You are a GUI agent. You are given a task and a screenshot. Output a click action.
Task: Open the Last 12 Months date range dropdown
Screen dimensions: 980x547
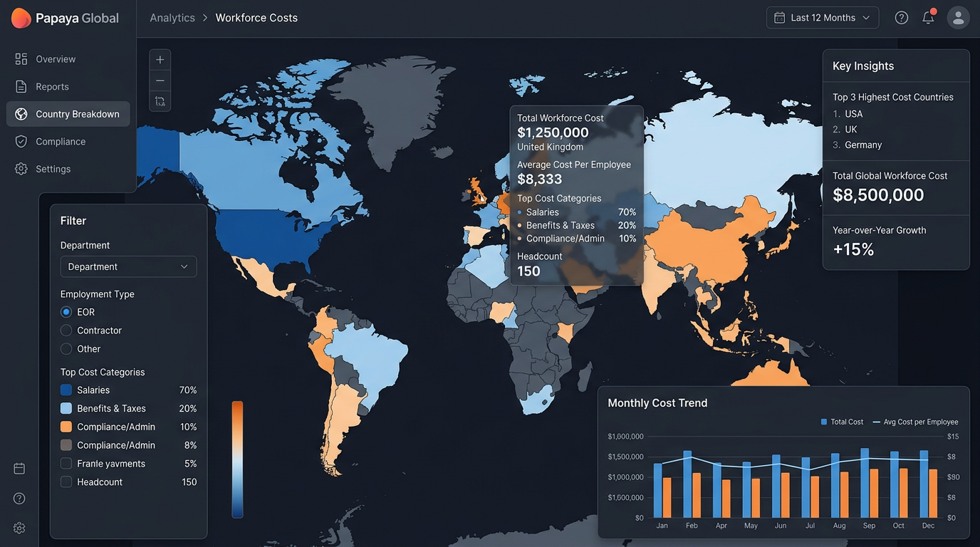coord(823,18)
